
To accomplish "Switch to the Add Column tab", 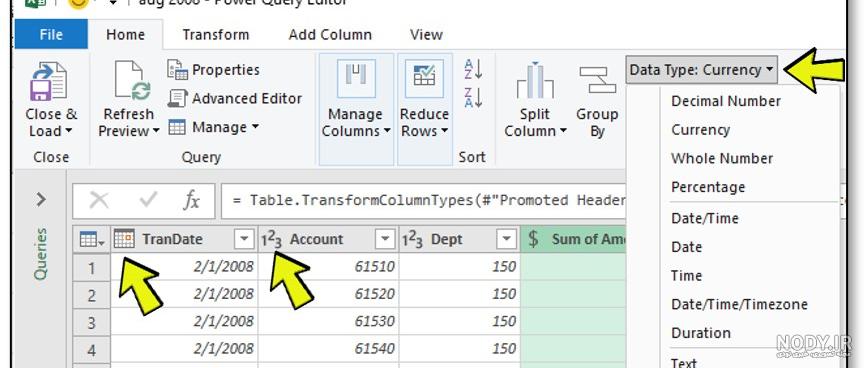I will (330, 35).
